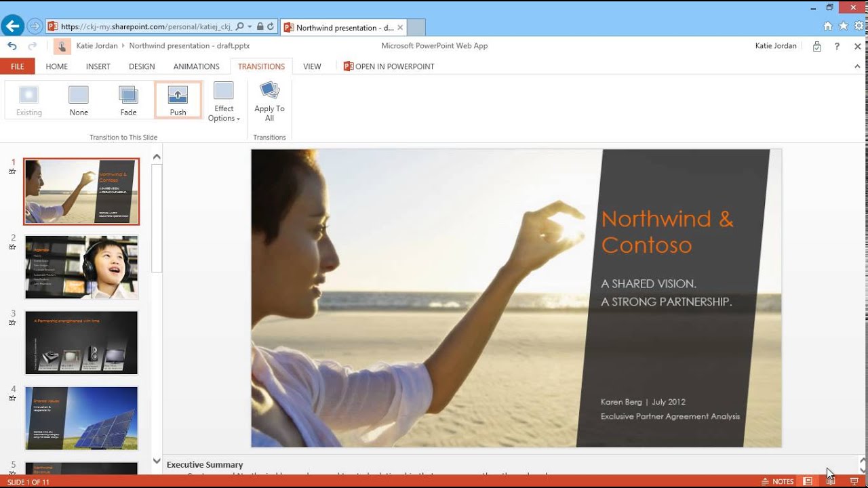The width and height of the screenshot is (868, 488).
Task: Collapse the ribbon with the chevron
Action: pyautogui.click(x=858, y=66)
